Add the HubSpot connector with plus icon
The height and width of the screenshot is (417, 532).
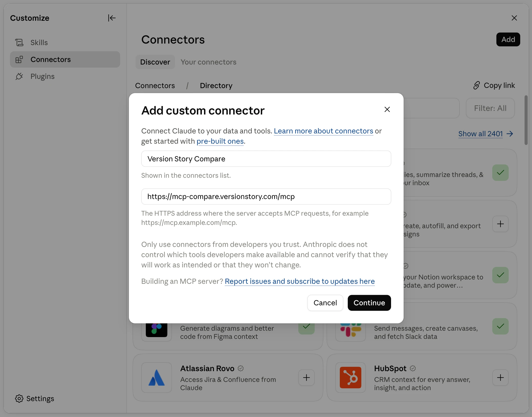500,378
